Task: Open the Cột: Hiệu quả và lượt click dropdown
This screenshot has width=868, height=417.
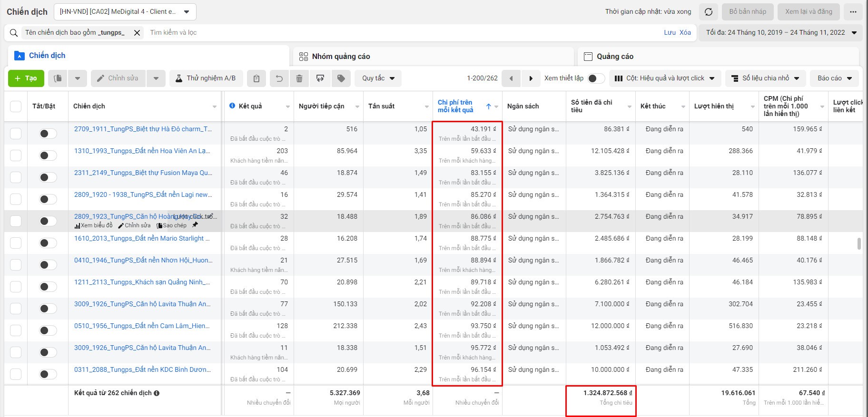Action: [664, 78]
